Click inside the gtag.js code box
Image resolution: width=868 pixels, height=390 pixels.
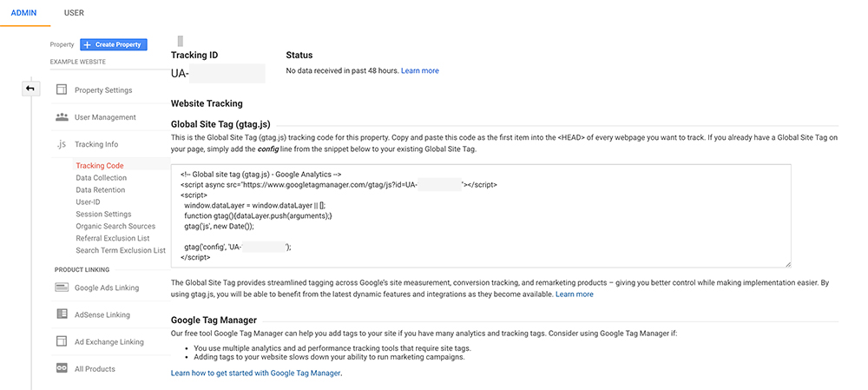(x=481, y=216)
